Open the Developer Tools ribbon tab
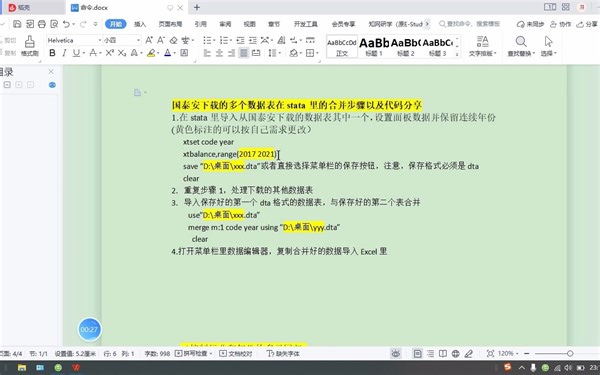Image resolution: width=600 pixels, height=375 pixels. click(305, 24)
